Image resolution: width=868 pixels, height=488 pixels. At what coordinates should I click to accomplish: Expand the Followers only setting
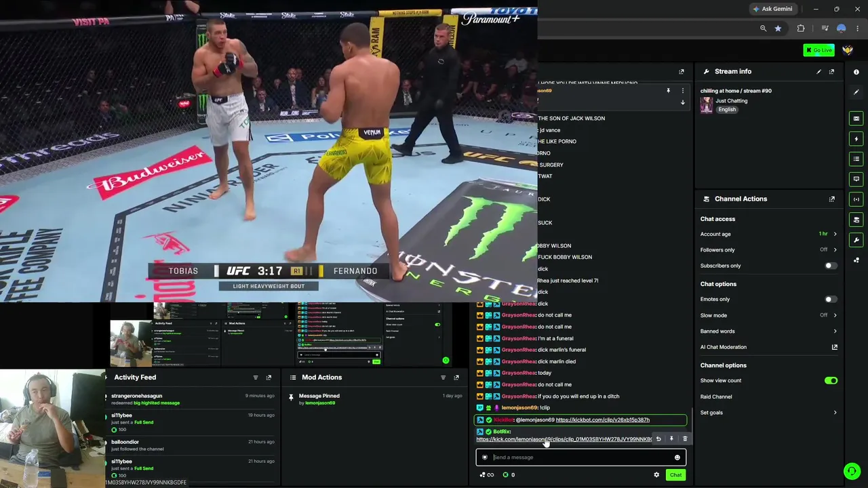[768, 250]
